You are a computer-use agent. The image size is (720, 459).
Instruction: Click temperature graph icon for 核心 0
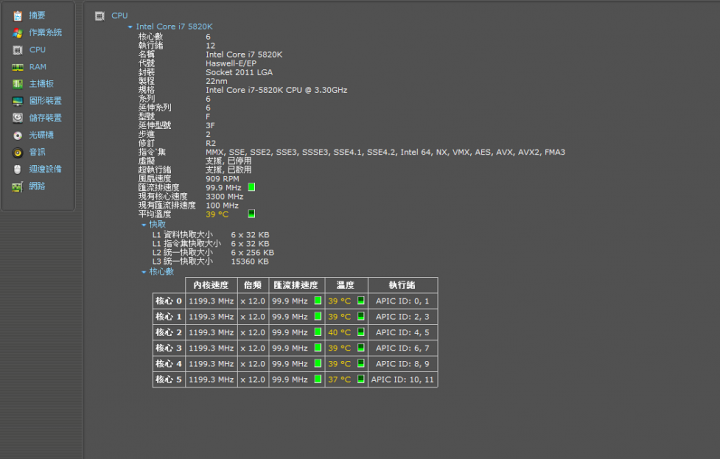(361, 301)
